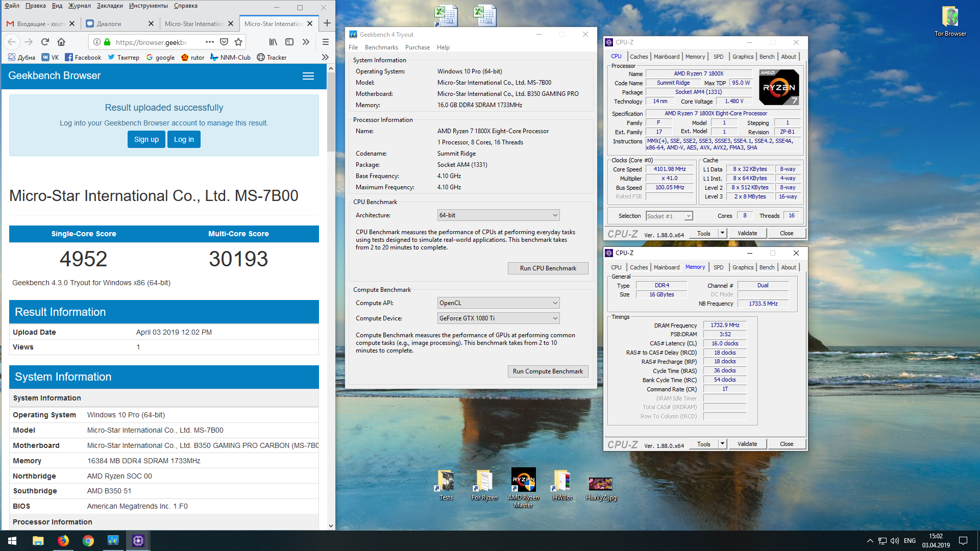Viewport: 980px width, 551px height.
Task: Open NNM-Club bookmark
Action: pyautogui.click(x=230, y=57)
